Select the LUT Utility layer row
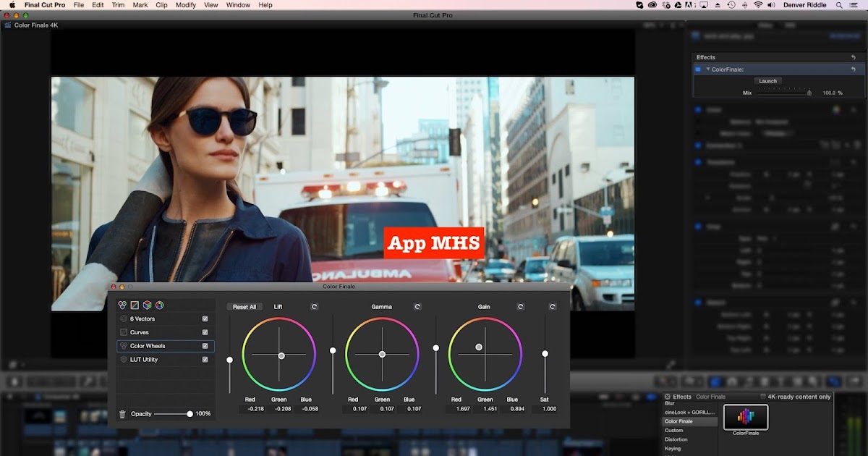Image resolution: width=868 pixels, height=456 pixels. pyautogui.click(x=166, y=359)
